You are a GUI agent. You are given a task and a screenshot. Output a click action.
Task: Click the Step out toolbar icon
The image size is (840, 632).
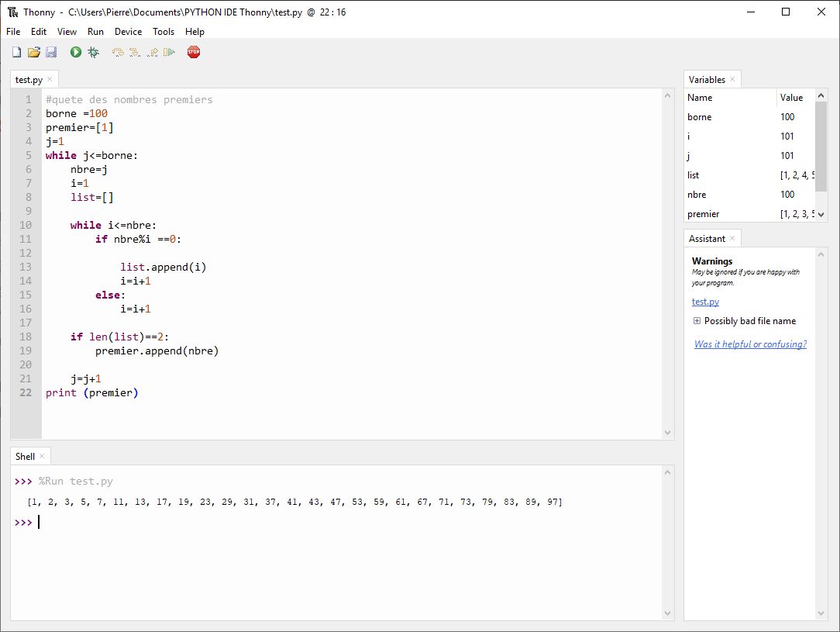click(152, 52)
